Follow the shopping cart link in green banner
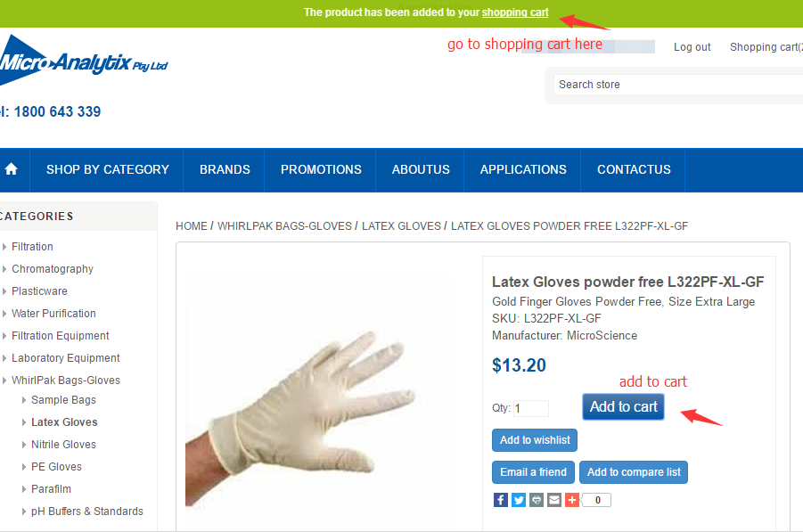The height and width of the screenshot is (532, 803). 514,12
